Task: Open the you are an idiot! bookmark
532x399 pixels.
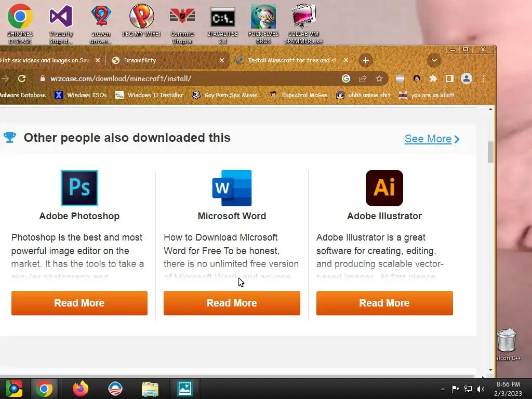Action: tap(427, 96)
